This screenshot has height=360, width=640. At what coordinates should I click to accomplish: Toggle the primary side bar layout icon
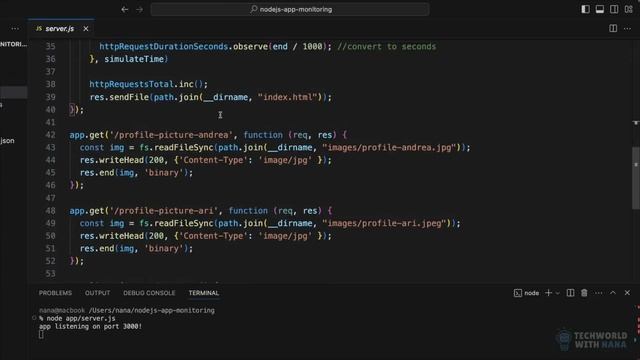585,9
